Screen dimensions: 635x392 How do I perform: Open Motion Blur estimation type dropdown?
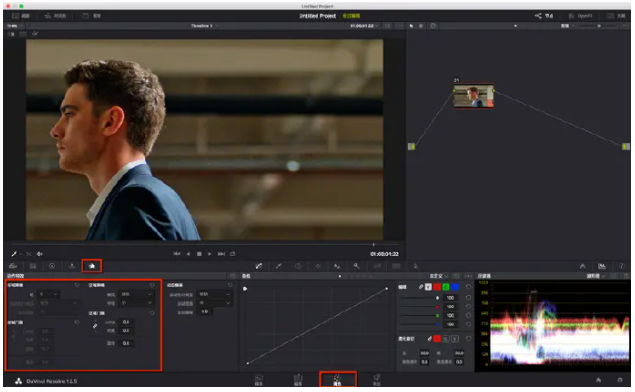click(x=215, y=294)
